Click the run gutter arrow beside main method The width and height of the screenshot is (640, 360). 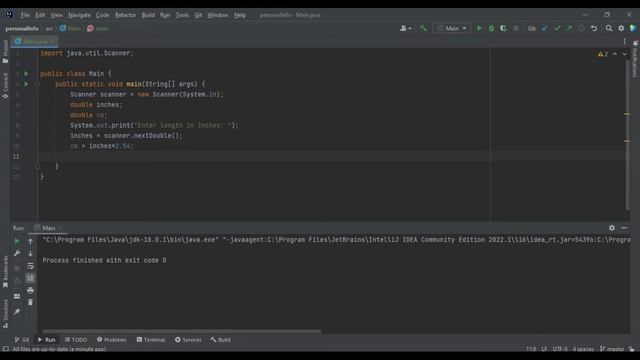coord(26,84)
